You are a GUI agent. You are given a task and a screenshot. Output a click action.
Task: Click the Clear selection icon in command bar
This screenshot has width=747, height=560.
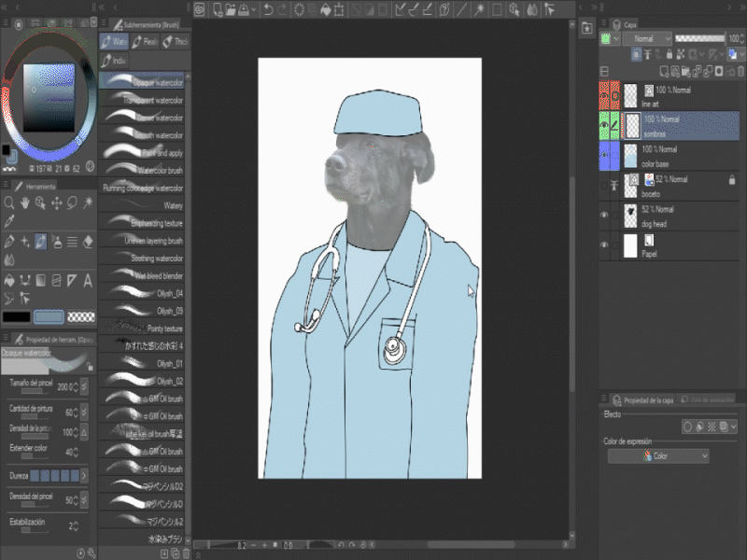pos(299,9)
